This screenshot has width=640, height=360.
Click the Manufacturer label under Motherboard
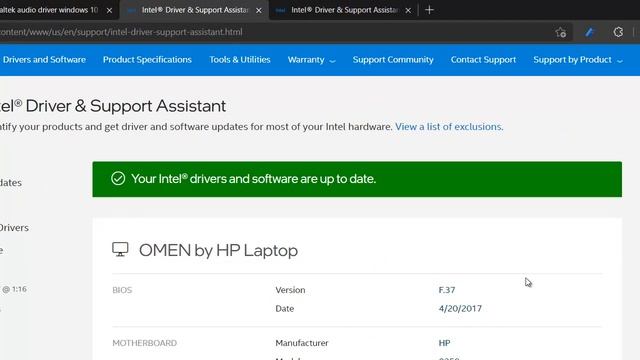tap(302, 343)
